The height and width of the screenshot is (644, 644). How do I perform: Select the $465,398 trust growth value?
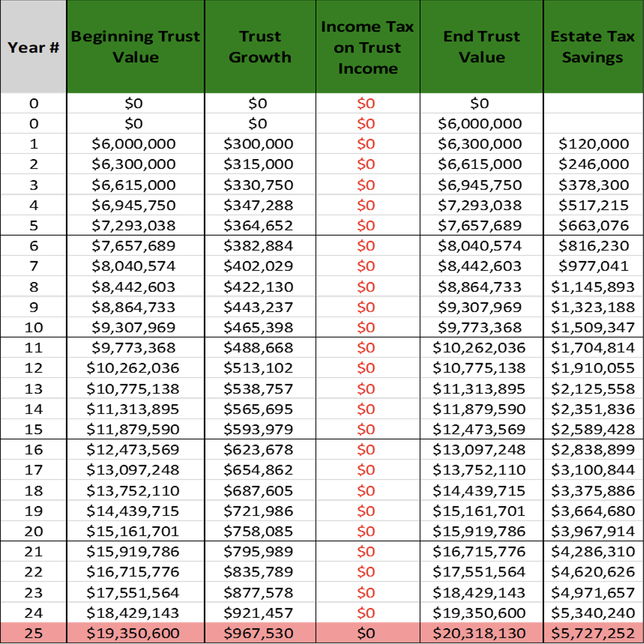pos(259,328)
